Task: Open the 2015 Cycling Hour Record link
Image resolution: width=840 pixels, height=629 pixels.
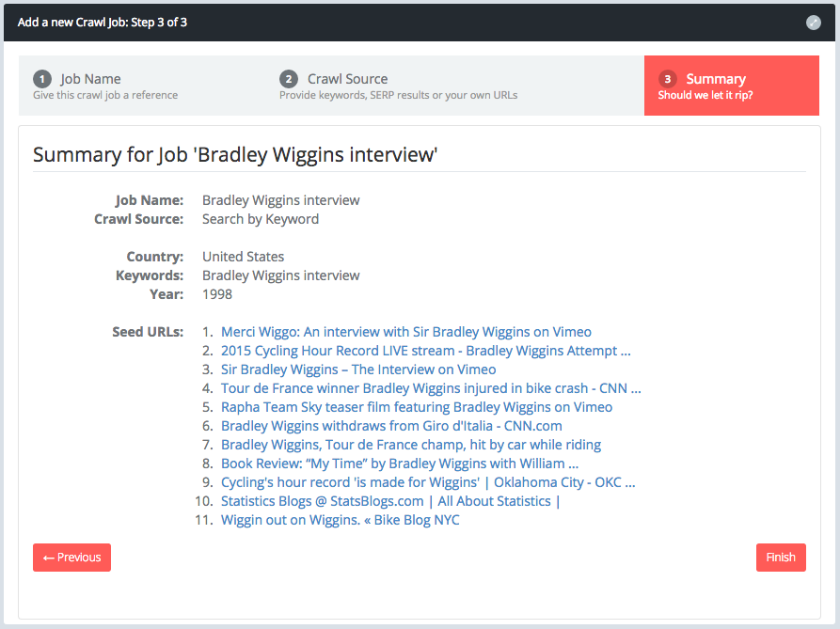Action: point(426,351)
